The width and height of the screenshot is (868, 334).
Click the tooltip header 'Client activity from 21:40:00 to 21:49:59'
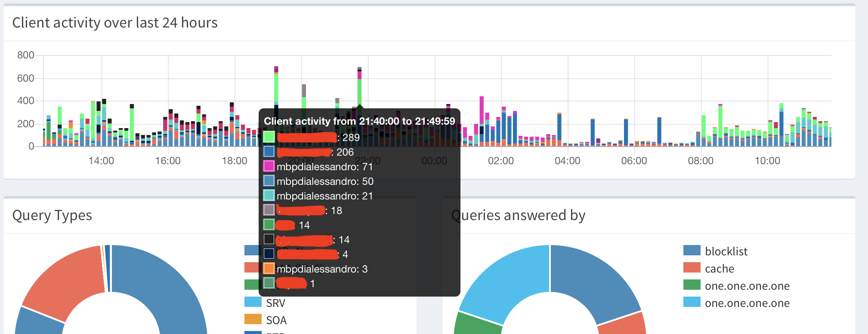click(x=359, y=121)
